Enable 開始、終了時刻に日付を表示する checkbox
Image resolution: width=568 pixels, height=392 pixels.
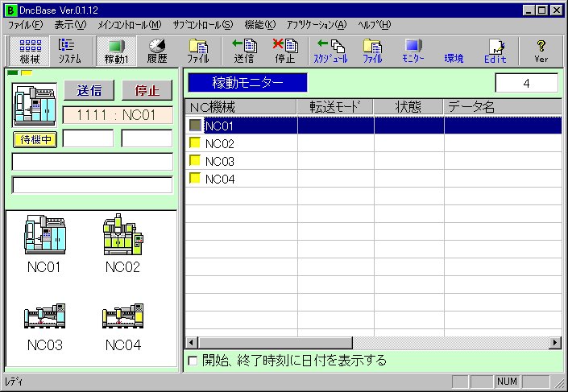click(x=193, y=361)
